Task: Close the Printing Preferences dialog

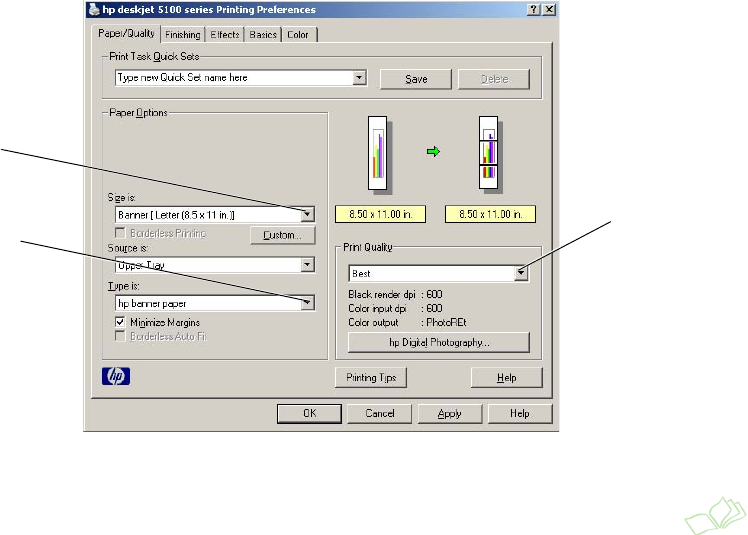Action: click(550, 9)
